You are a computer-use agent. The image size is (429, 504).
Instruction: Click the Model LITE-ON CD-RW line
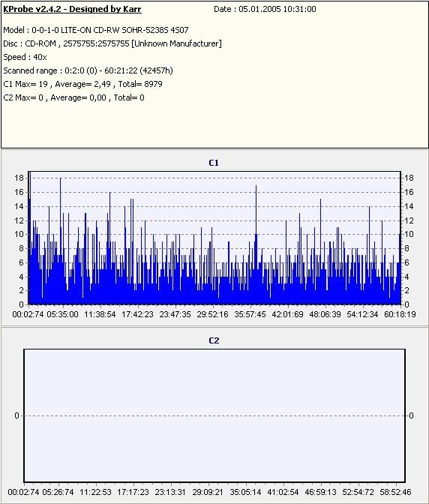point(96,30)
